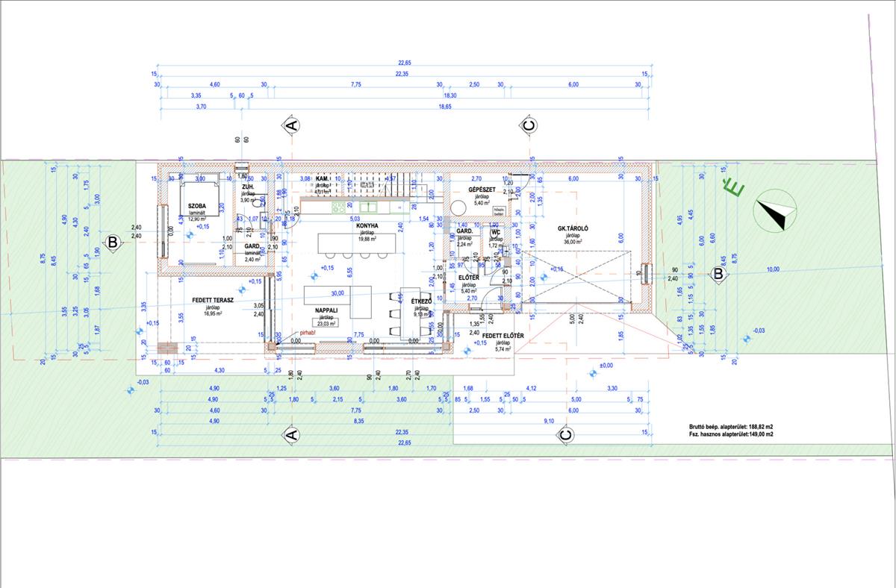Click the KONYHA room label
Viewport: 896px width, 588px height.
[367, 225]
